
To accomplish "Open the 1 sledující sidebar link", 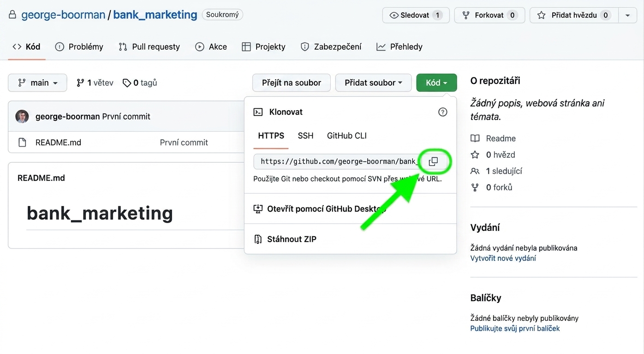I will click(x=496, y=171).
